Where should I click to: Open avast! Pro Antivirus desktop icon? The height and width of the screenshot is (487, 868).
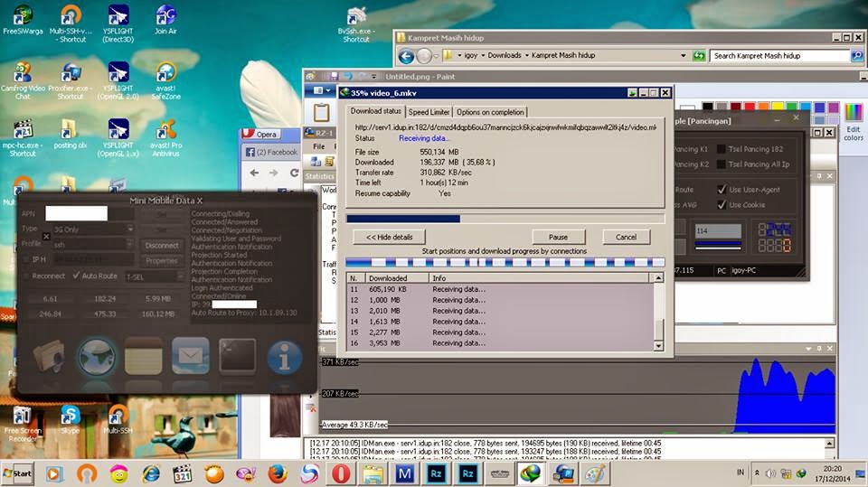[x=165, y=137]
